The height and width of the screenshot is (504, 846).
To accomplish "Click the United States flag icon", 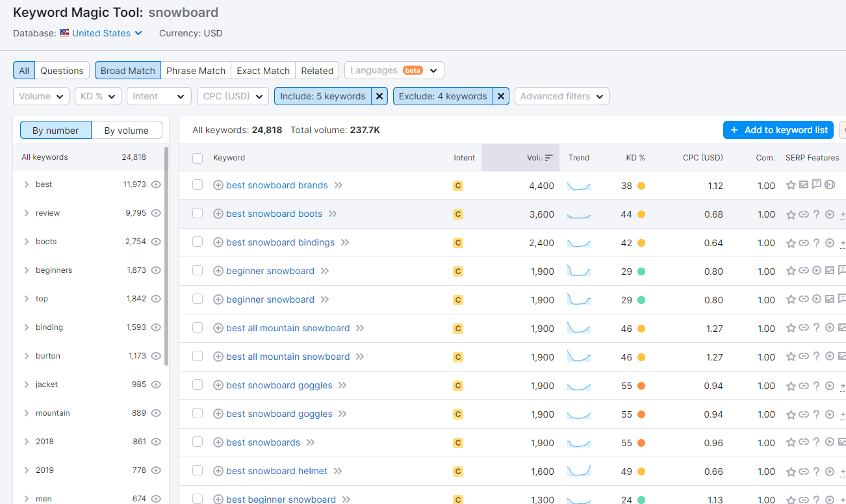I will tap(64, 33).
